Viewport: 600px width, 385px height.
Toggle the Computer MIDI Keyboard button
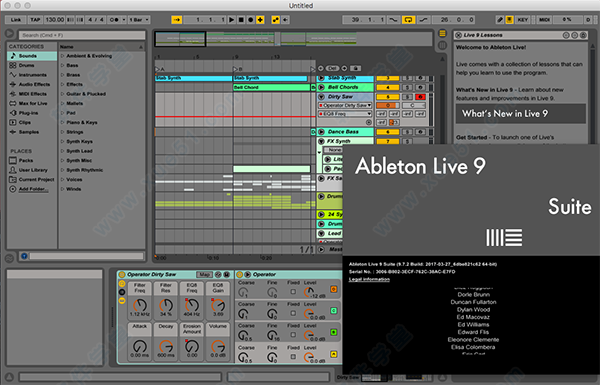(x=509, y=20)
